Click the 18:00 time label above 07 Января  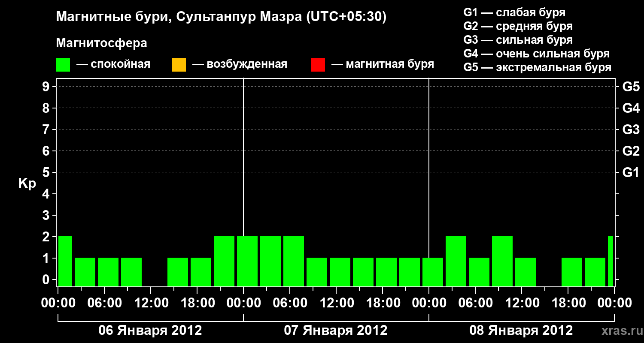[383, 303]
